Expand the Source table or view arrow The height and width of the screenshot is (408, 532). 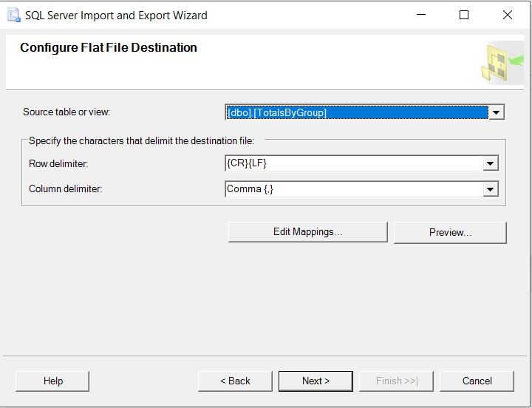pyautogui.click(x=497, y=112)
